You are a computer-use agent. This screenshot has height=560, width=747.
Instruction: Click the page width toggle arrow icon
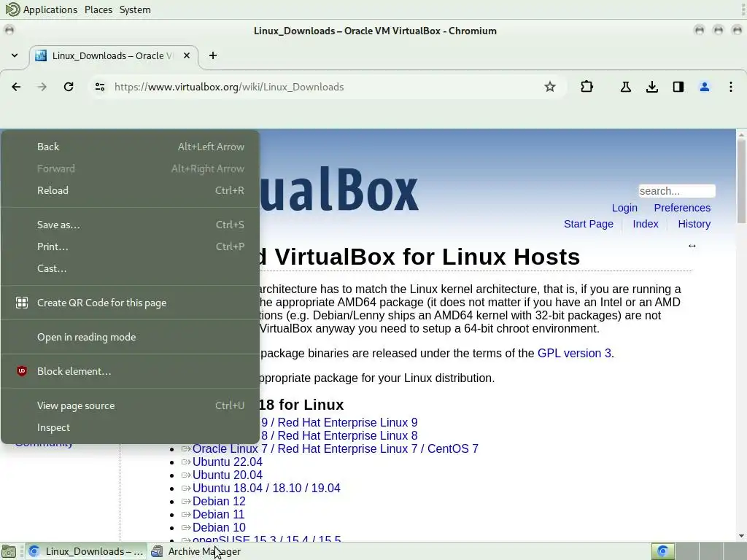point(692,246)
